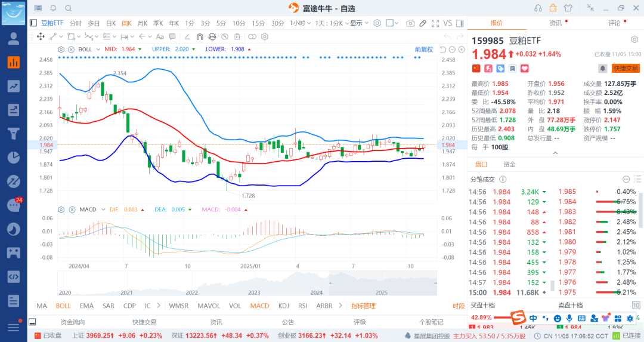644x342 pixels.
Task: Click the 快捷交易 quick trade button
Action: click(x=626, y=69)
